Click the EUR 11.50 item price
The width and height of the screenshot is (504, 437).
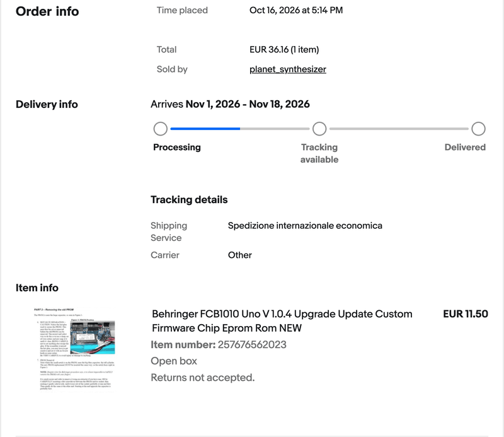pyautogui.click(x=466, y=314)
